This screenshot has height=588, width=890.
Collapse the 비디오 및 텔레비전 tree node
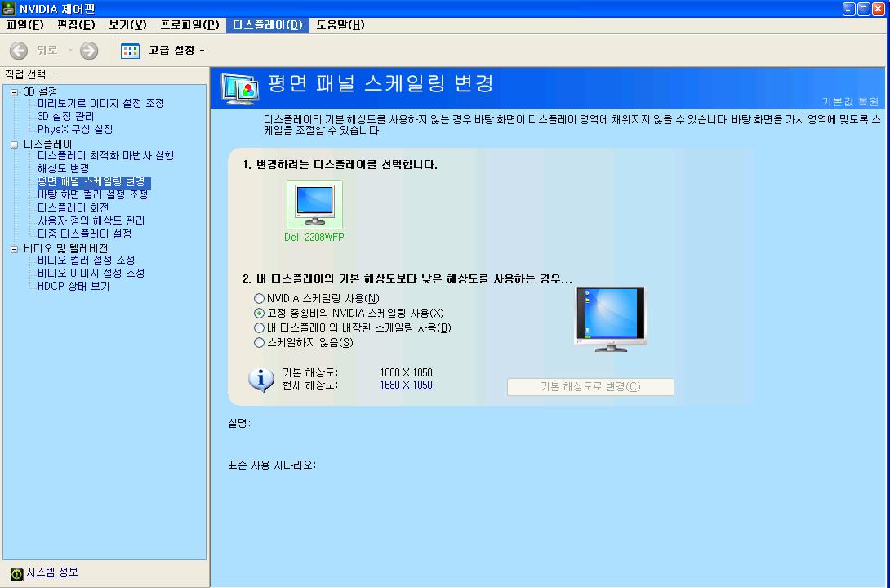(x=14, y=249)
